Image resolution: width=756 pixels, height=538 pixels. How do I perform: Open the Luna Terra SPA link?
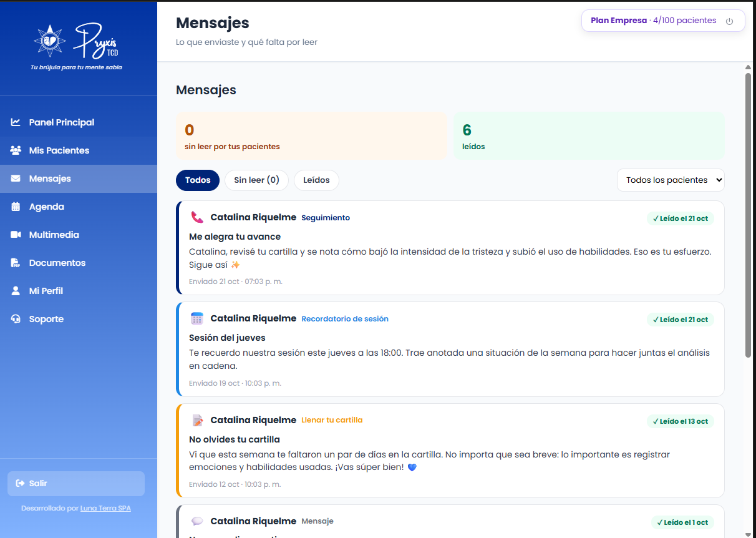pos(105,508)
